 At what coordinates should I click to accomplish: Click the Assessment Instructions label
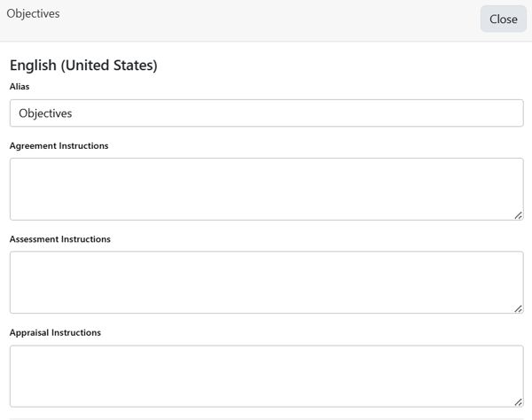pos(59,239)
